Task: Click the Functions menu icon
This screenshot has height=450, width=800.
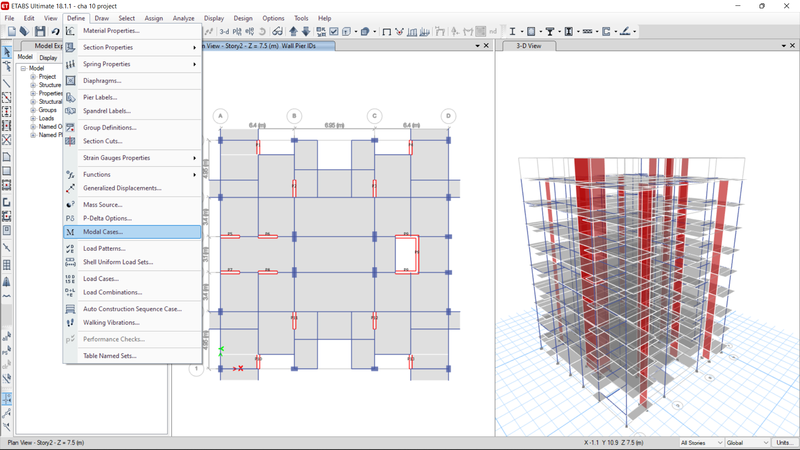Action: point(70,174)
